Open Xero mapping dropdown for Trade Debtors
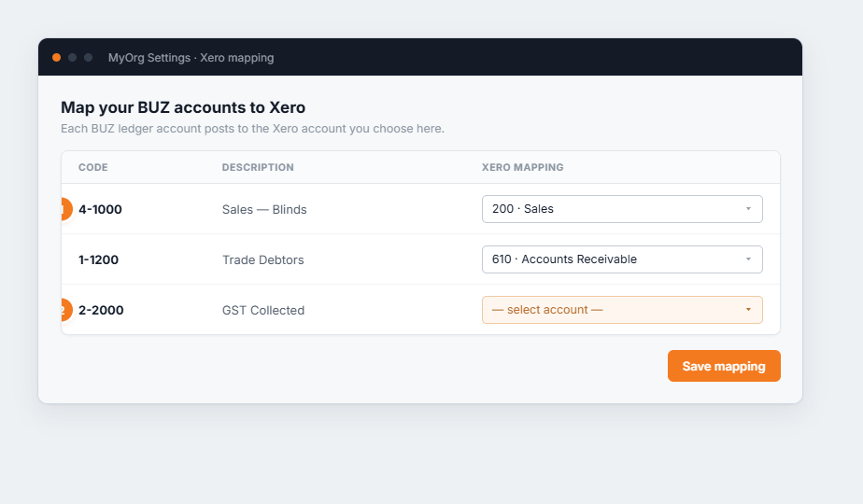The height and width of the screenshot is (504, 863). 622,259
